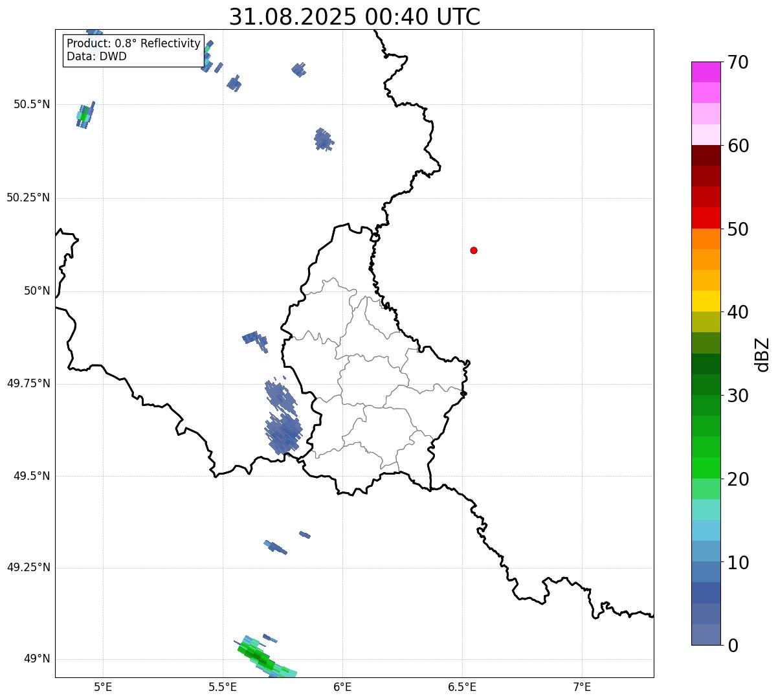This screenshot has width=778, height=700.
Task: Click the 50.5°N latitude label
Action: coord(31,104)
